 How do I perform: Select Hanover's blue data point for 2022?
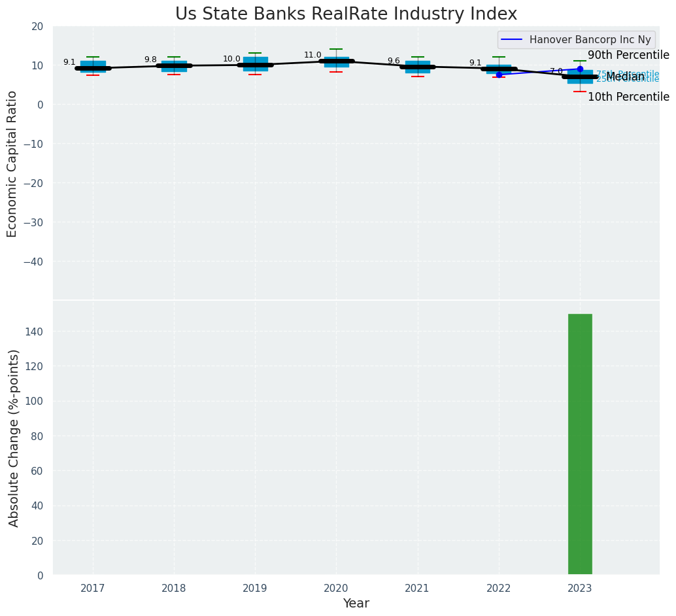point(499,75)
